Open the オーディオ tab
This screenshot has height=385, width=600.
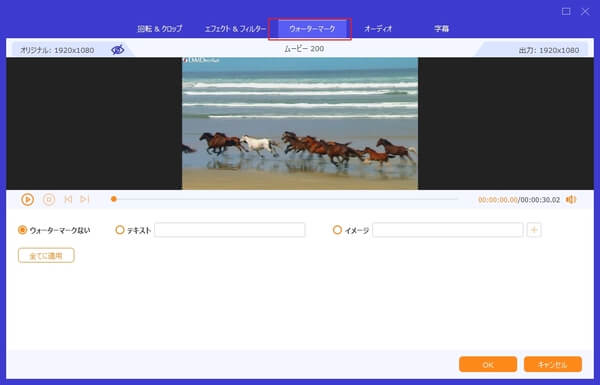pos(378,29)
